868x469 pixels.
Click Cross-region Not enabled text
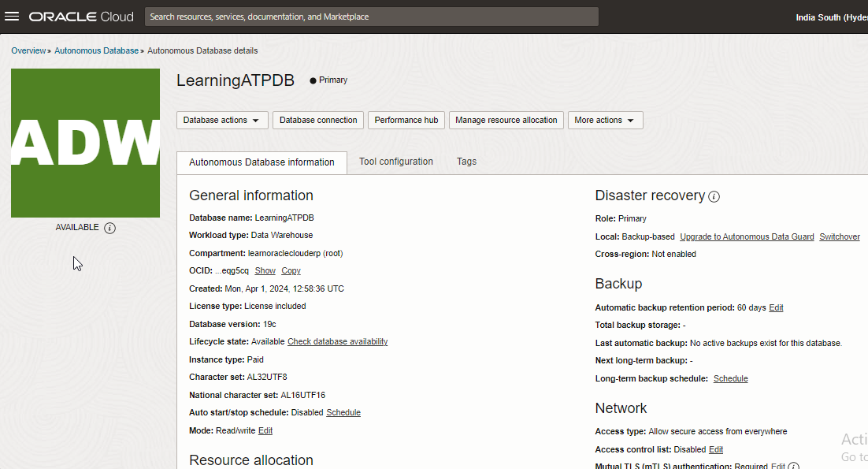[645, 254]
